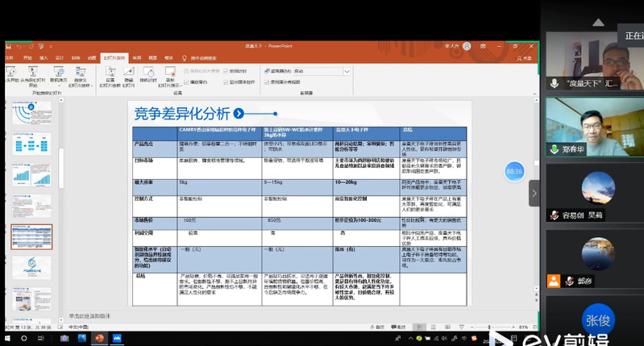644x346 pixels.
Task: Toggle the 播放旁白 checkbox
Action: coord(186,82)
